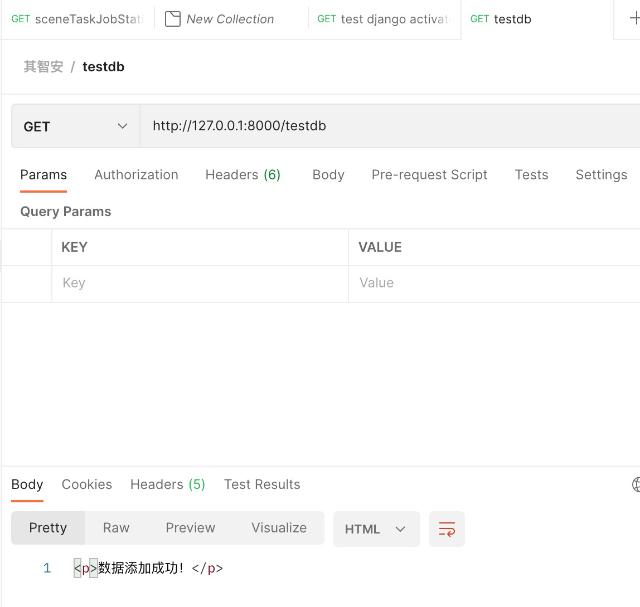Switch to test django activat tab
The image size is (640, 607).
383,19
